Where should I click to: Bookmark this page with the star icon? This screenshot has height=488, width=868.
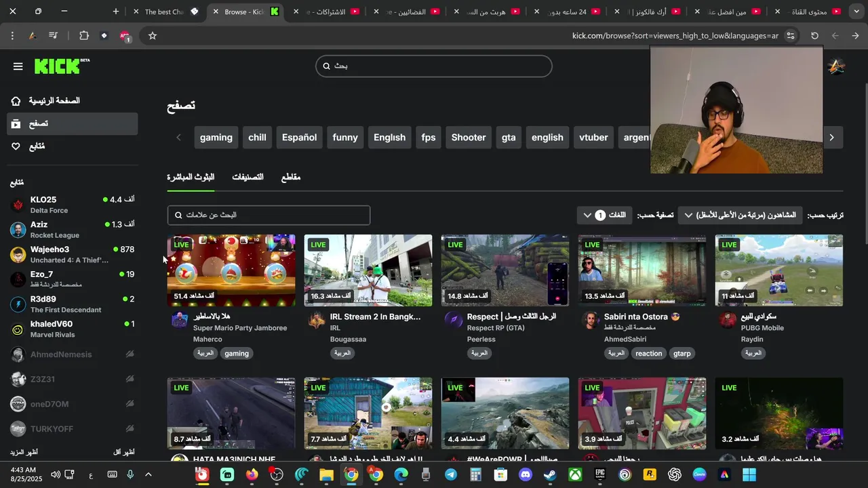[153, 36]
